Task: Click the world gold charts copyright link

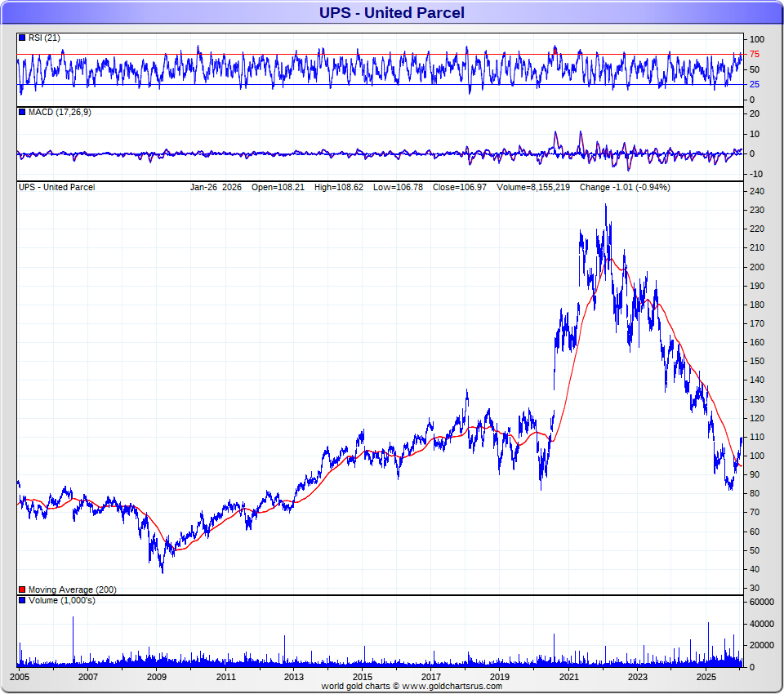Action: [x=412, y=686]
